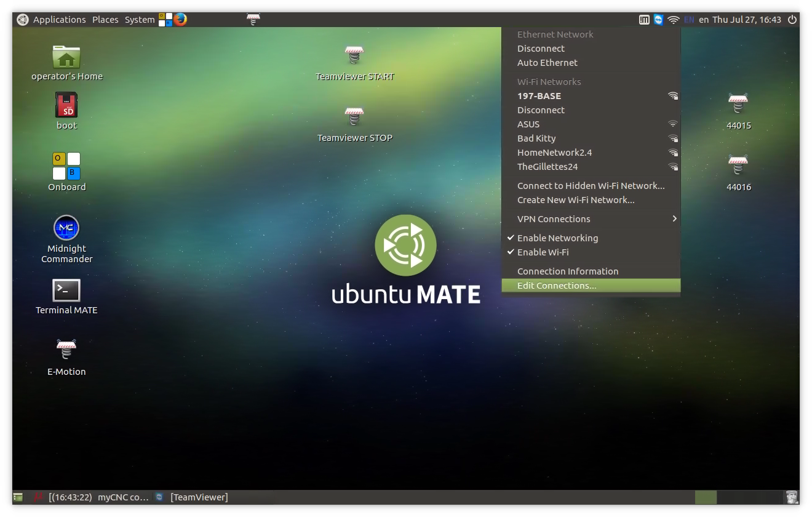
Task: Open the Firefox browser launcher
Action: pyautogui.click(x=180, y=20)
